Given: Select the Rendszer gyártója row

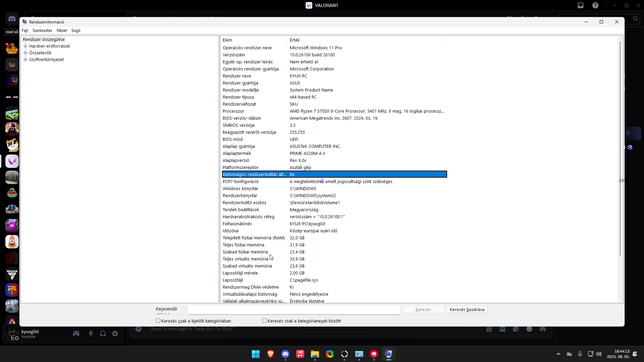Looking at the screenshot, I should click(x=334, y=83).
